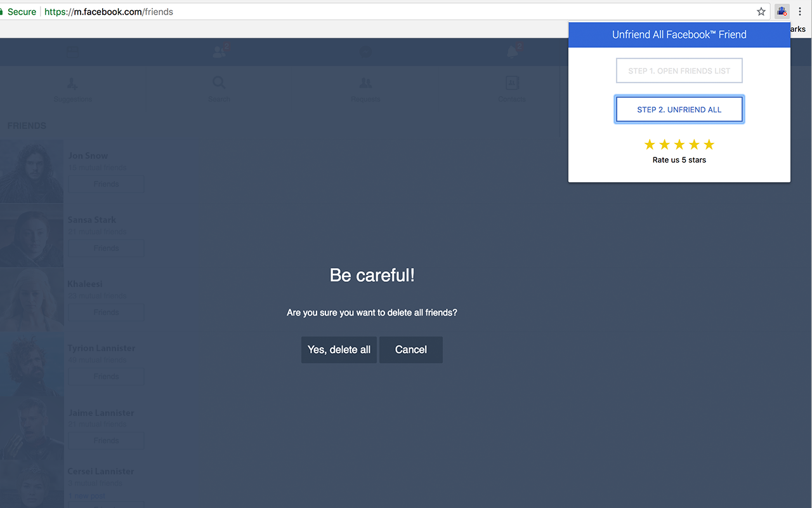Click the second rating star
Screen dimensions: 812x508
pyautogui.click(x=664, y=145)
